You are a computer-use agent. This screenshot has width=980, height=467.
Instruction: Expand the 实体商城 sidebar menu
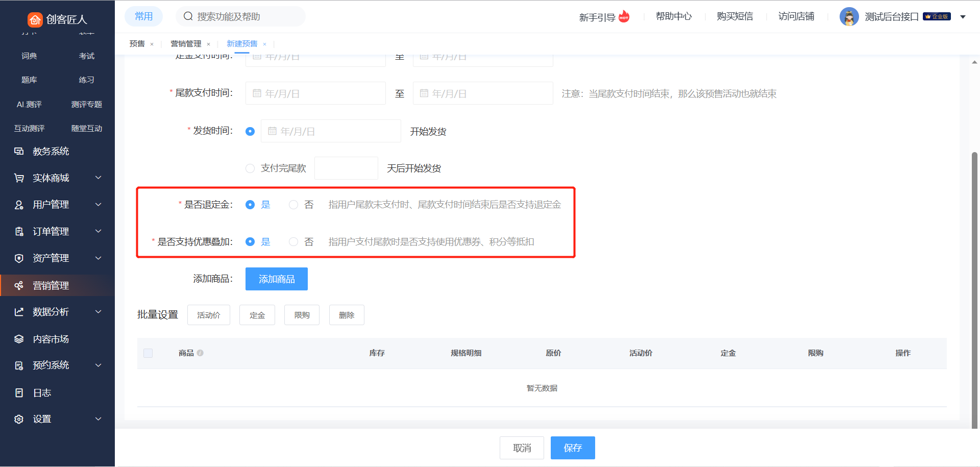tap(99, 178)
